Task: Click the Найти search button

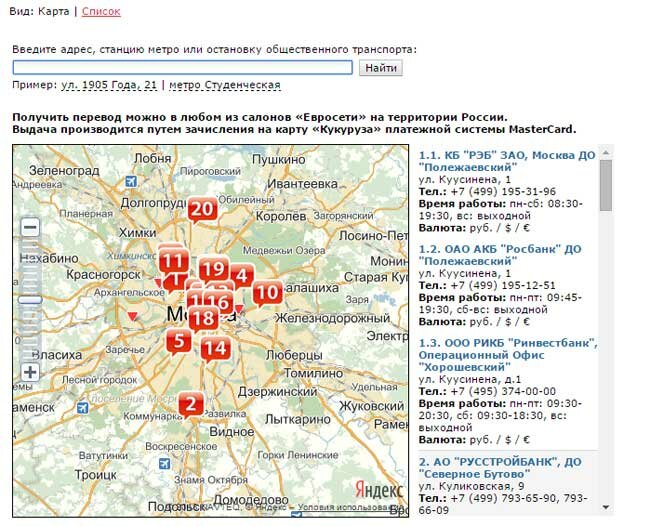Action: pos(381,68)
